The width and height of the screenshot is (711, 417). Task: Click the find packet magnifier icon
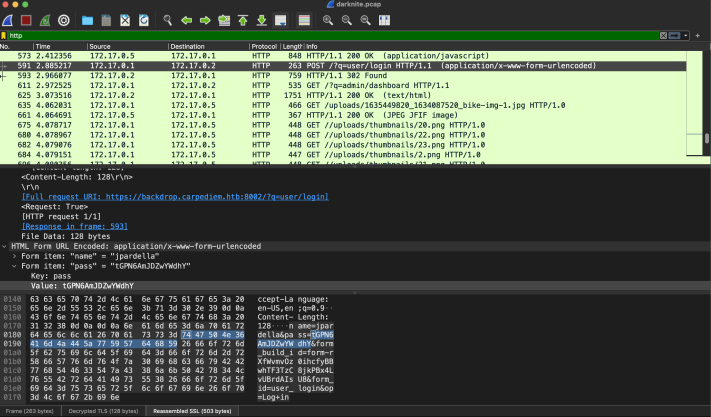click(166, 19)
